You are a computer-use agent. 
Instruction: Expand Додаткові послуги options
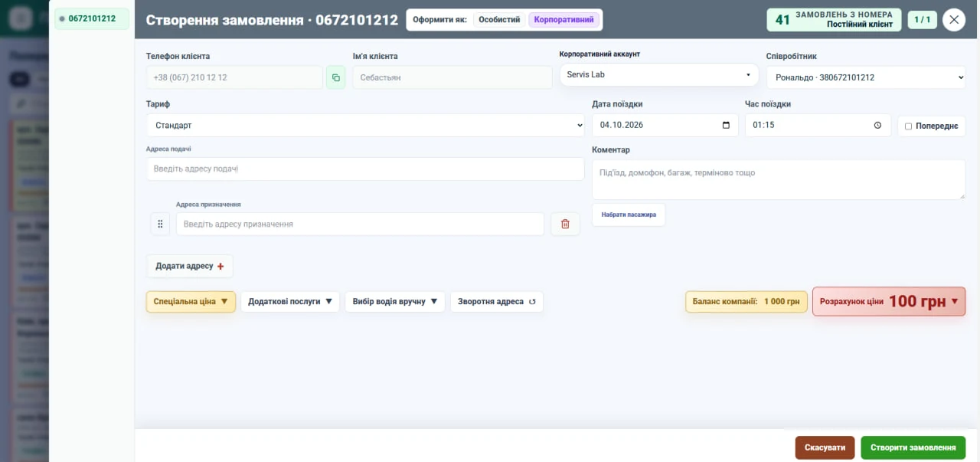click(290, 301)
